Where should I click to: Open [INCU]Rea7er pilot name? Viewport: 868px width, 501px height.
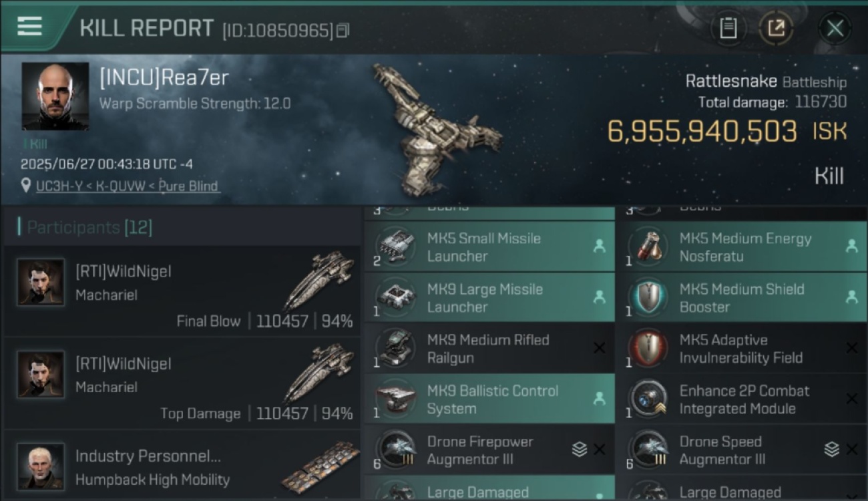pyautogui.click(x=164, y=78)
